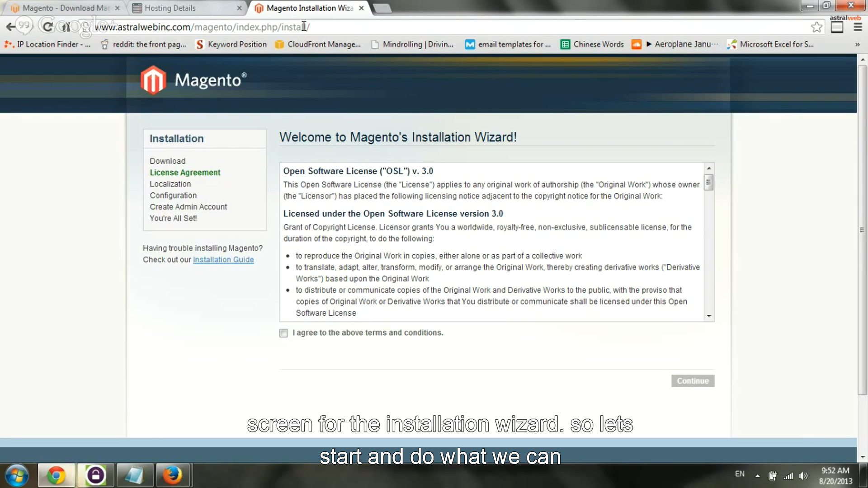
Task: Open the Microsoft Excel for S bookmark
Action: point(770,44)
